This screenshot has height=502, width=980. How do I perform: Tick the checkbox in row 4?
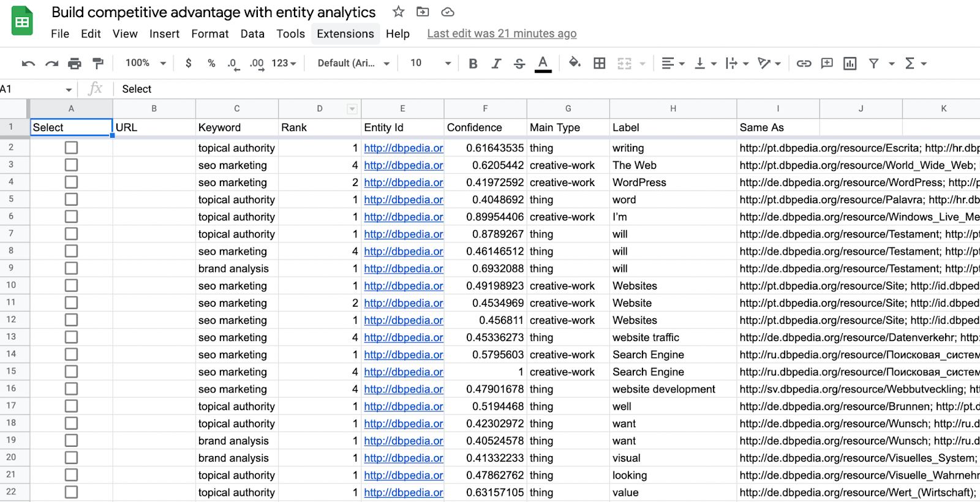71,182
